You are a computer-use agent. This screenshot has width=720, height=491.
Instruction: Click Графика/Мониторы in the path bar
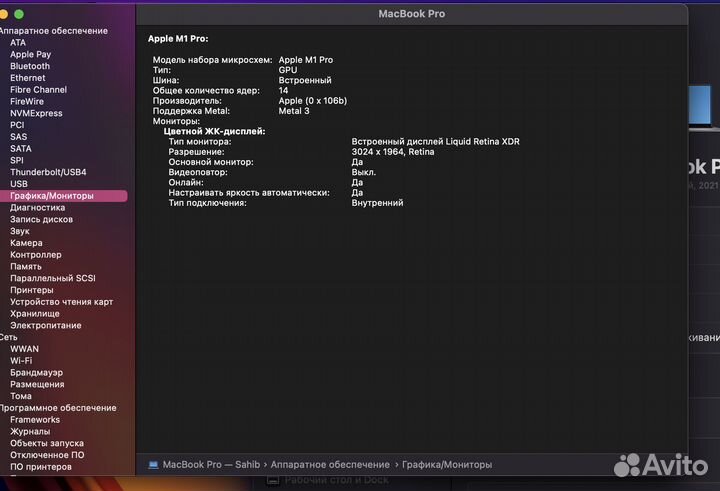(447, 465)
